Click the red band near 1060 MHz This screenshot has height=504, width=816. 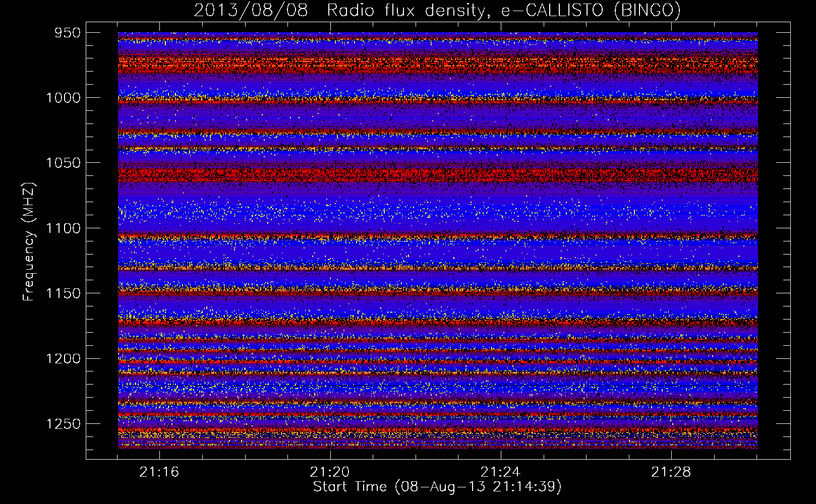pyautogui.click(x=438, y=175)
